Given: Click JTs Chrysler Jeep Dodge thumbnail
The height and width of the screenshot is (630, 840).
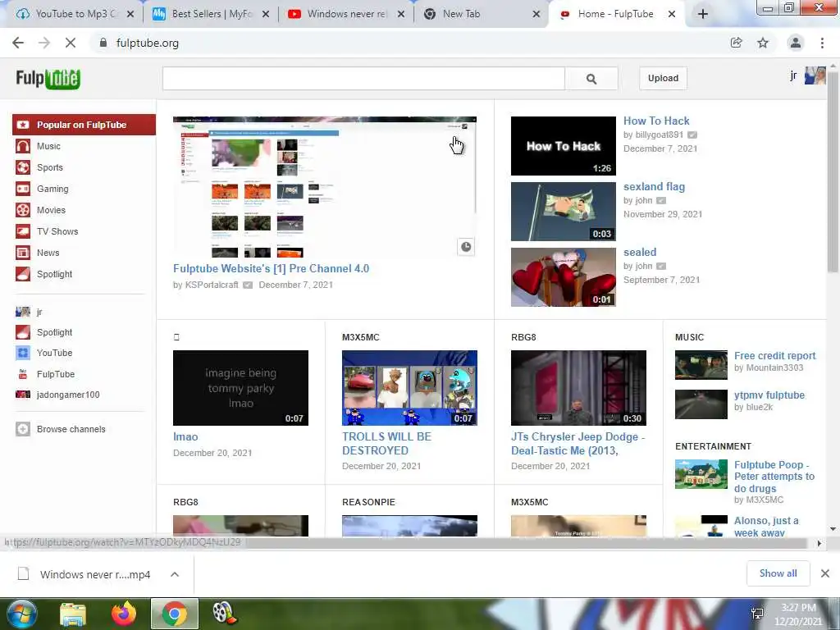Looking at the screenshot, I should tap(578, 388).
